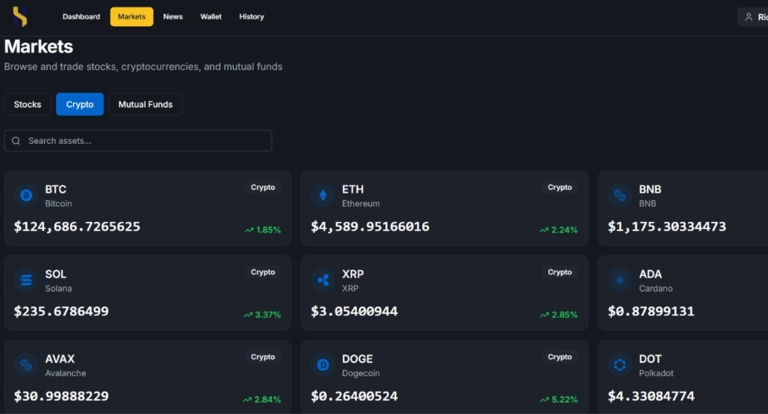Image resolution: width=768 pixels, height=414 pixels.
Task: Click the DOGE trend arrow icon
Action: point(544,400)
